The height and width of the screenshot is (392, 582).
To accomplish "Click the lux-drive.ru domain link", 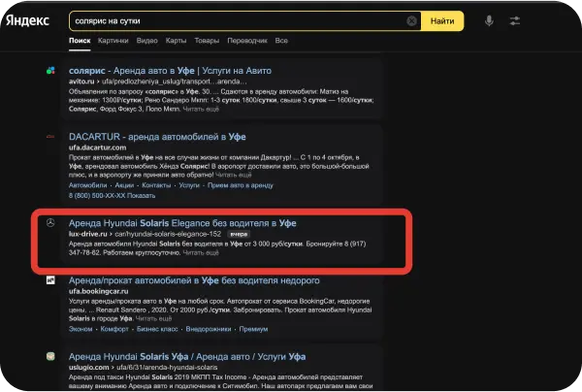I will (88, 234).
